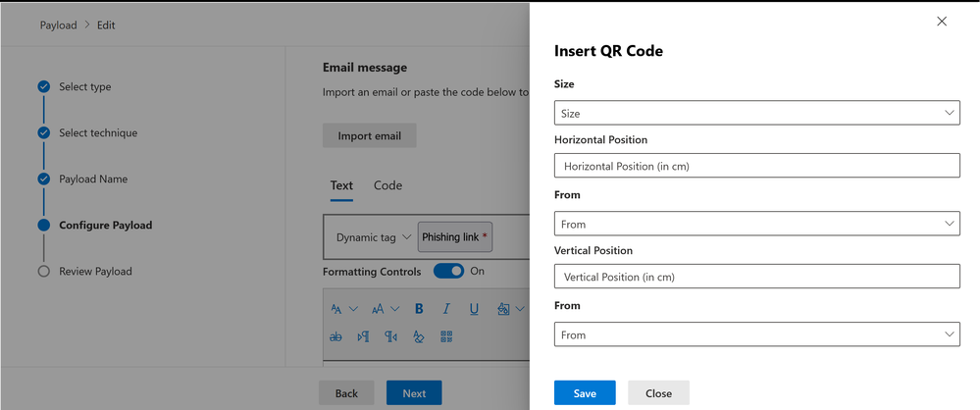Go to the Select type step
The height and width of the screenshot is (410, 980).
tap(85, 87)
